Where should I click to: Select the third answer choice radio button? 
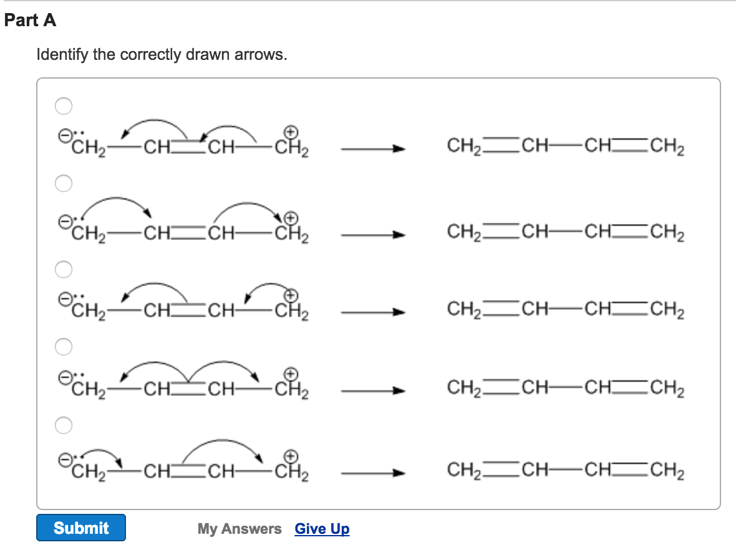pos(63,269)
